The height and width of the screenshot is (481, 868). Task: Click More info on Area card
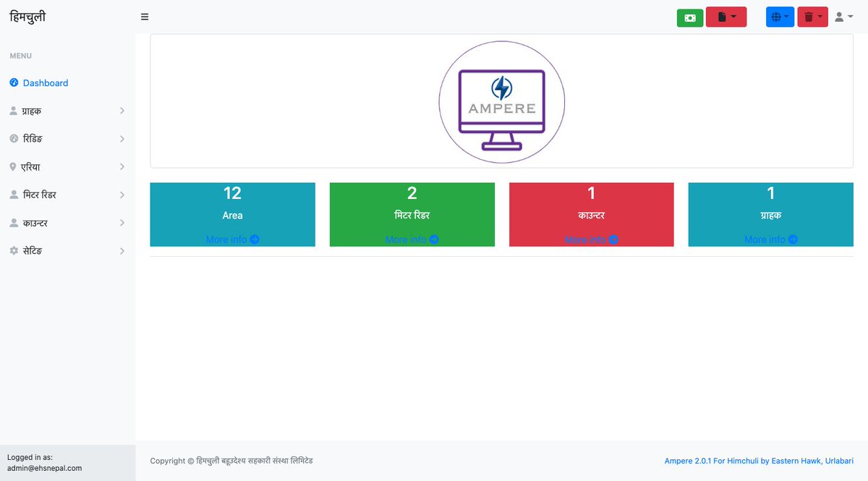tap(232, 239)
